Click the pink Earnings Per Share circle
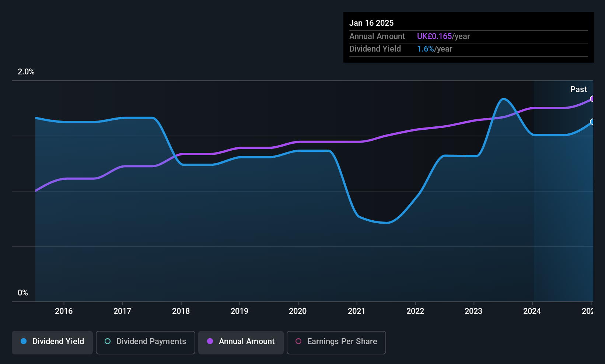This screenshot has width=605, height=364. tap(298, 341)
